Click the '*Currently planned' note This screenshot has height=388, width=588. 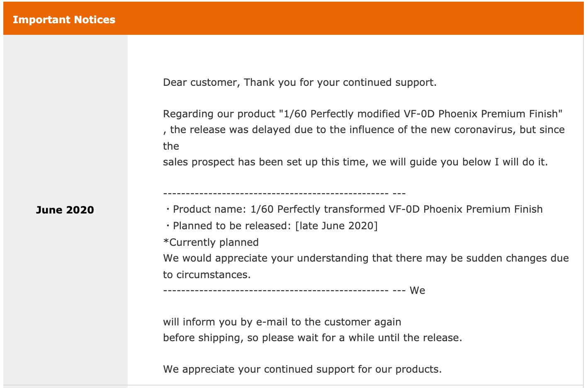click(211, 242)
